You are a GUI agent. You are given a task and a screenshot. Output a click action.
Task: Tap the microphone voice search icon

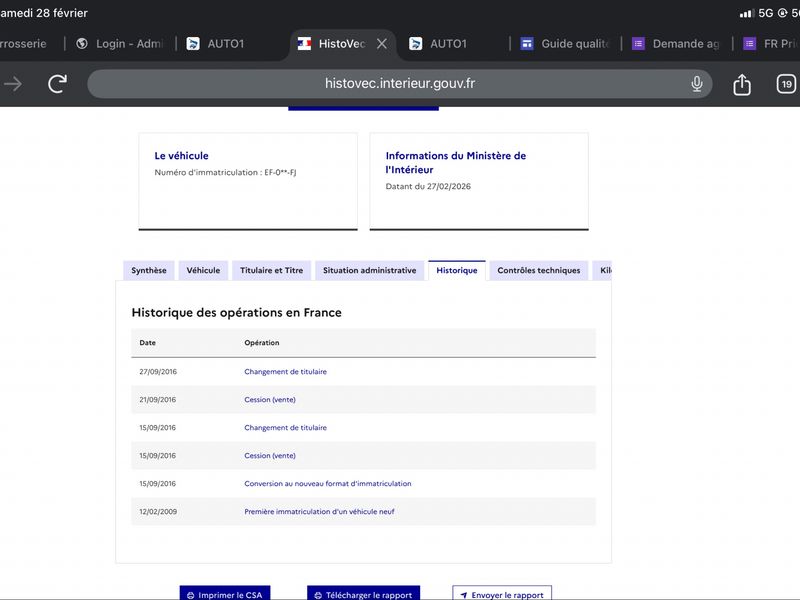pos(697,84)
